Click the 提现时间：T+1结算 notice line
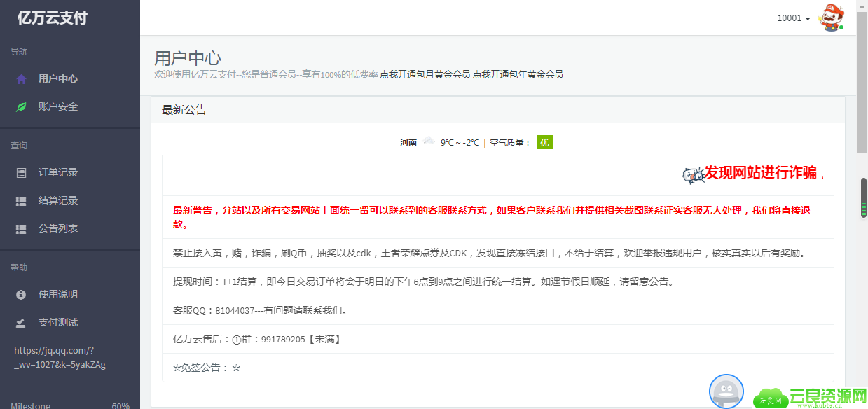The image size is (868, 409). click(498, 282)
